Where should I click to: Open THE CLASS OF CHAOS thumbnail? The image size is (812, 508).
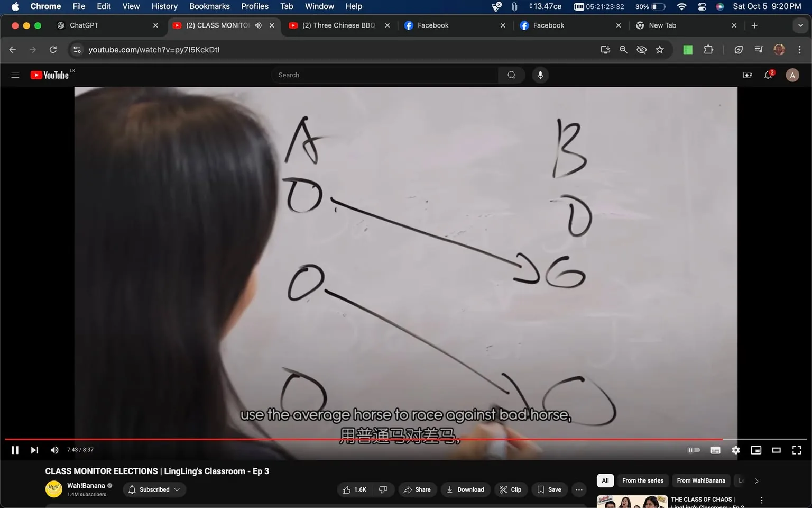click(632, 502)
